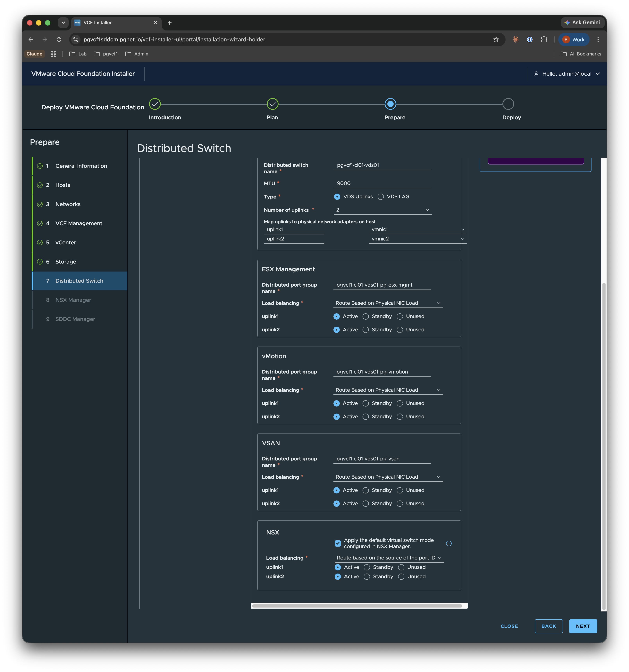
Task: Open vmnic2 adapter dropdown
Action: [418, 239]
